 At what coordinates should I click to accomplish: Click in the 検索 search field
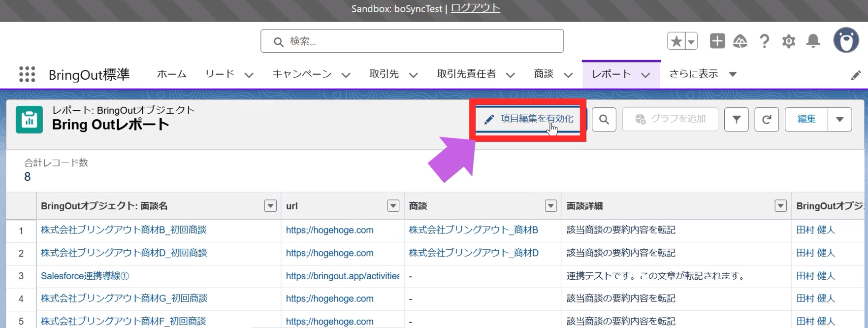412,41
